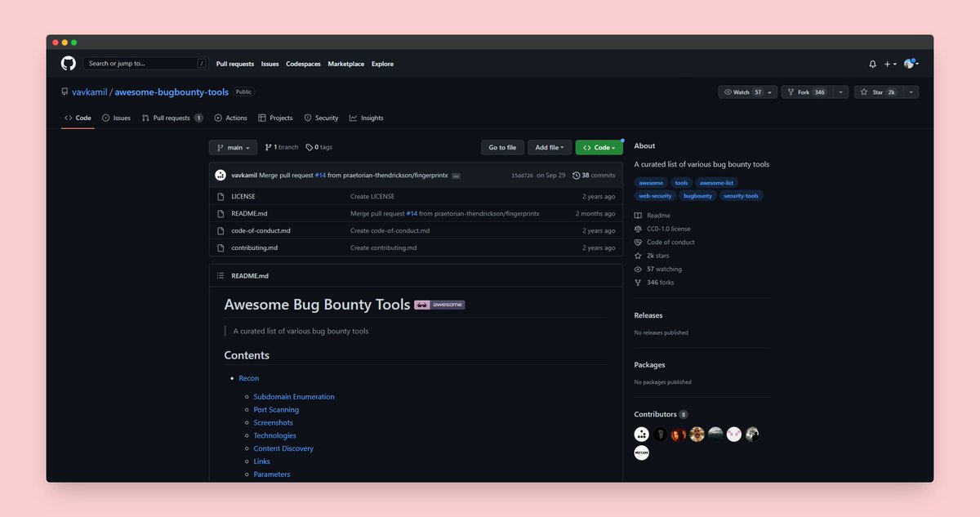Click the bugbounty topic tag
The image size is (980, 517).
(x=697, y=196)
